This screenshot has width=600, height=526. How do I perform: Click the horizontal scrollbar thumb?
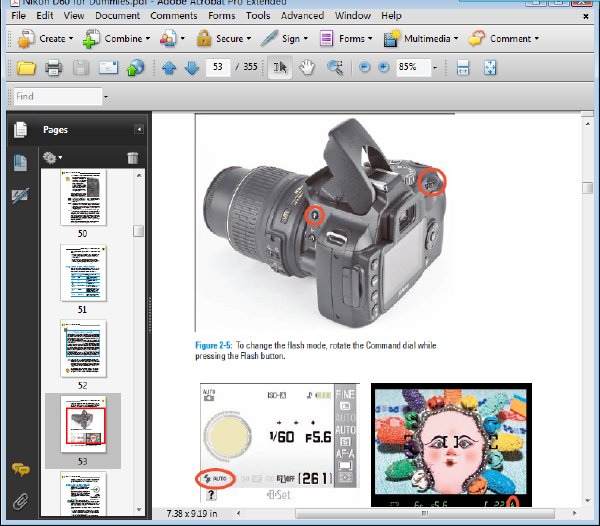click(x=425, y=513)
